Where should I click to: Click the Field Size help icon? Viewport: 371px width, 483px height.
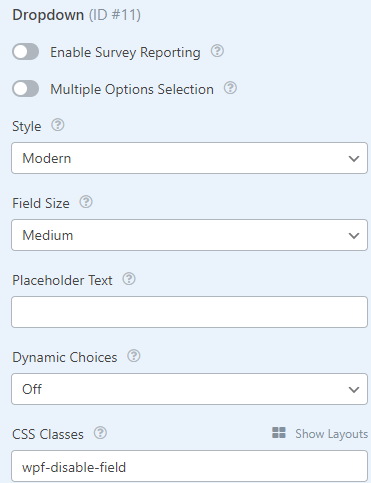(86, 202)
